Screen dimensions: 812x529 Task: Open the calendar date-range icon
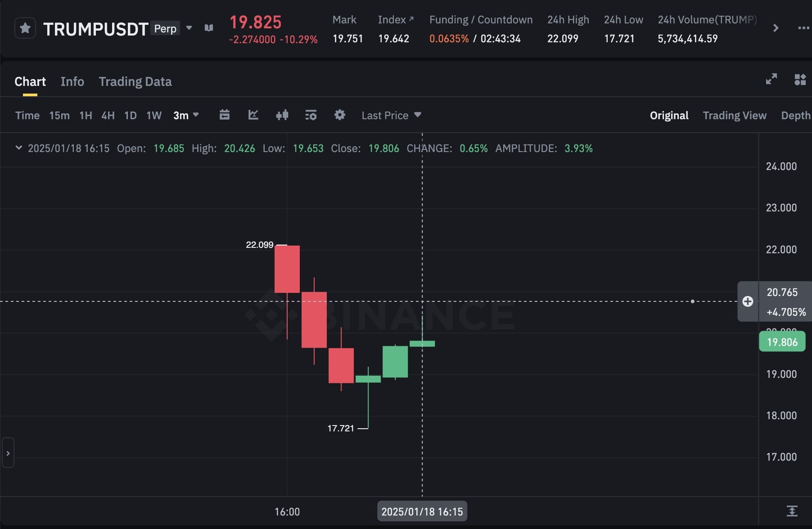225,115
